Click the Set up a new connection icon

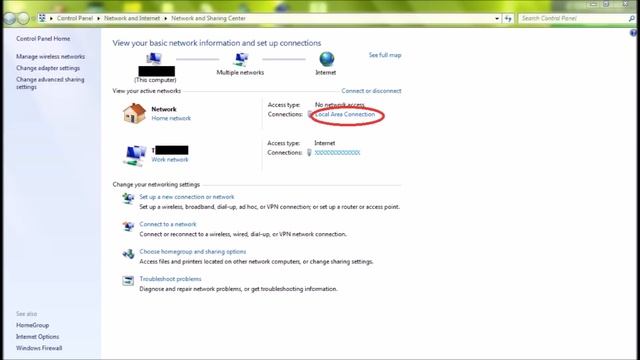coord(128,199)
